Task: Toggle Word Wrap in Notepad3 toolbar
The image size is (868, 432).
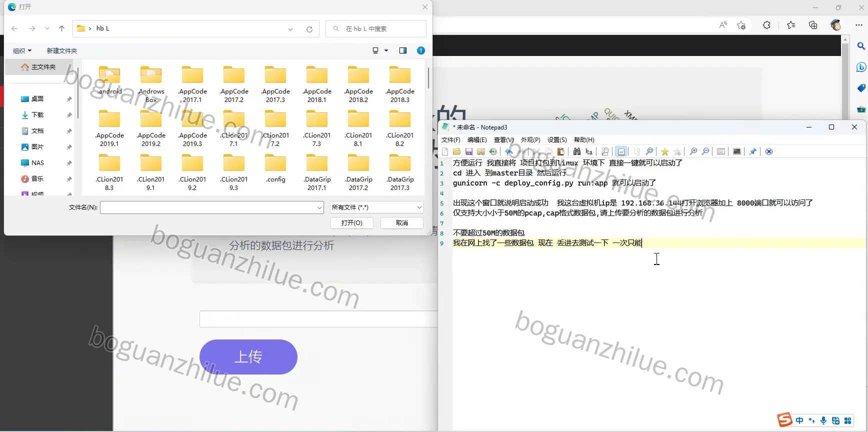Action: click(621, 151)
